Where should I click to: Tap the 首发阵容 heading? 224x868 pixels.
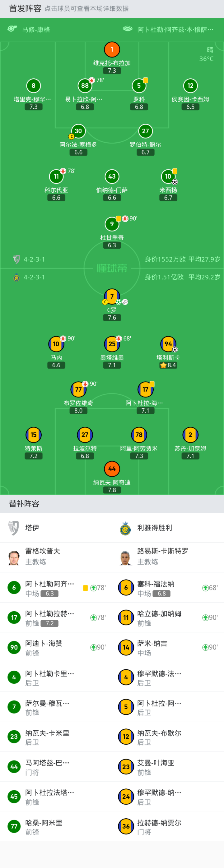[25, 8]
